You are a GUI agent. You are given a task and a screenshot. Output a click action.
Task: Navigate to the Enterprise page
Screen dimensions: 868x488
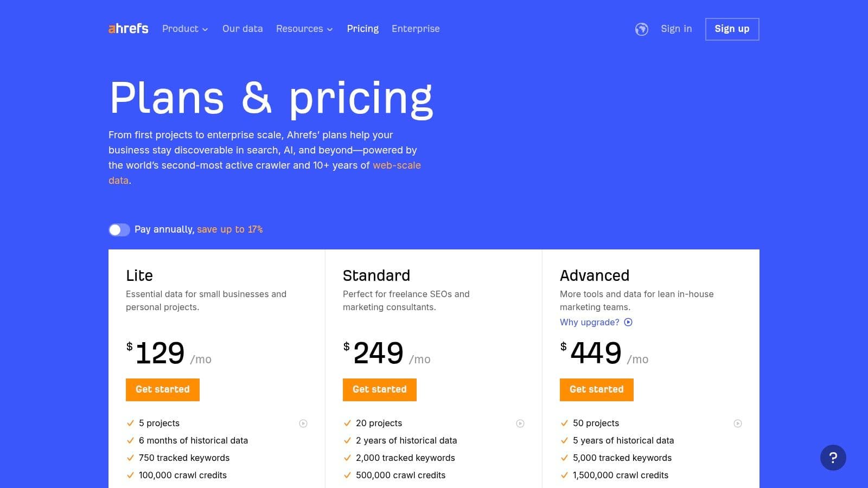coord(416,29)
